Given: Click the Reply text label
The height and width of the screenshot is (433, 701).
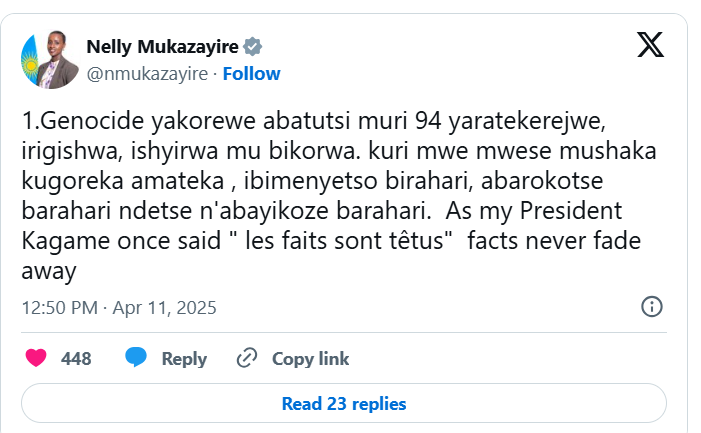Looking at the screenshot, I should tap(184, 359).
